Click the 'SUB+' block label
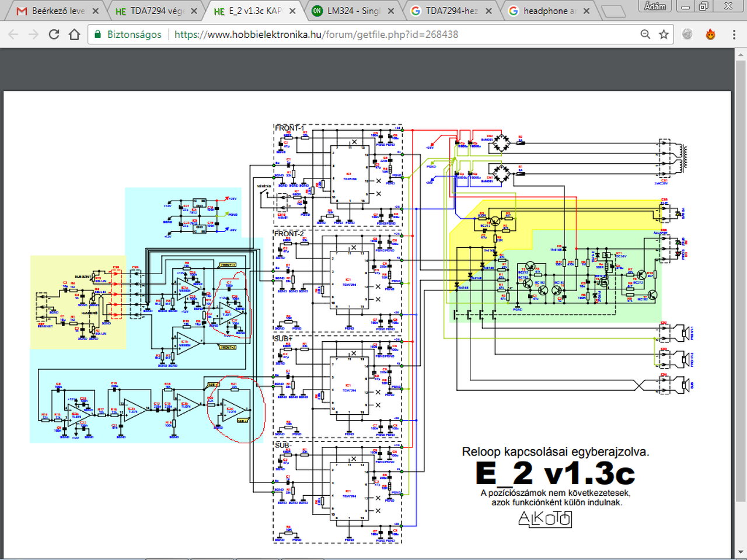 point(284,338)
